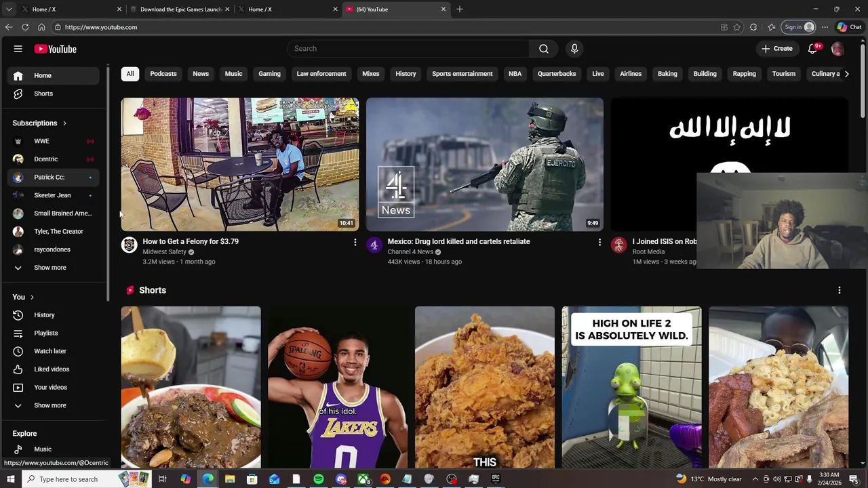Select the Podcasts filter chip

point(163,74)
